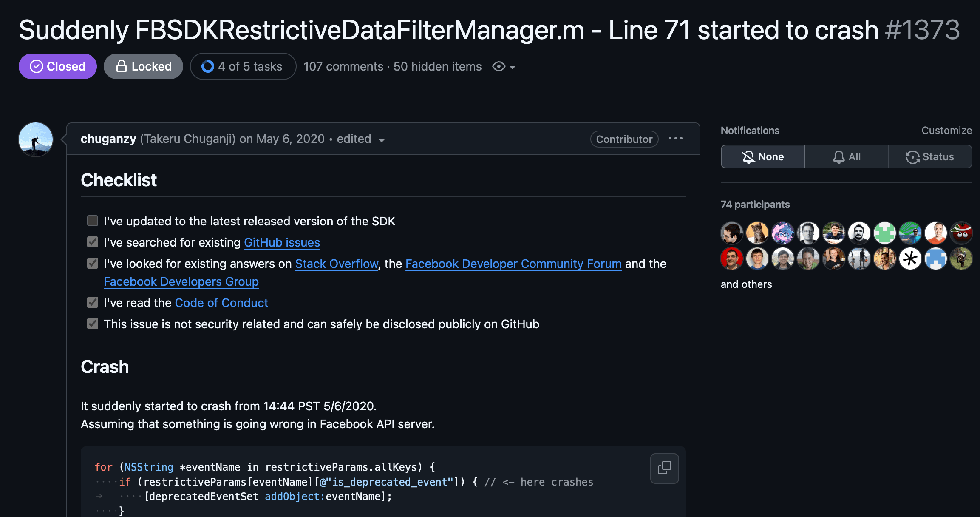Viewport: 980px width, 517px height.
Task: Toggle 'issue is not security related' checkbox
Action: (x=93, y=324)
